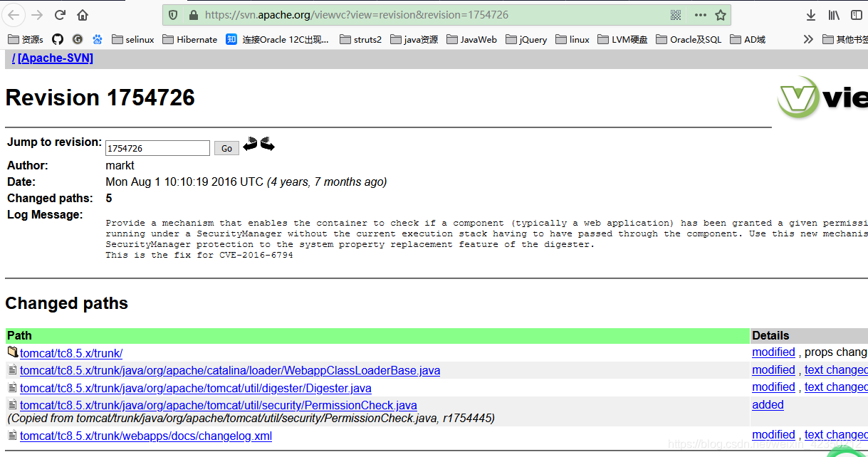Image resolution: width=868 pixels, height=457 pixels.
Task: Click file icon beside WebappClassLoaderBase.java
Action: pos(12,369)
